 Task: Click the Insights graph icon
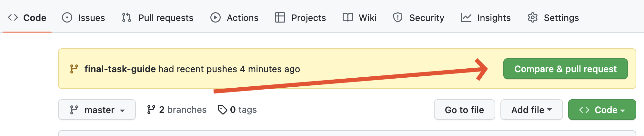click(466, 17)
